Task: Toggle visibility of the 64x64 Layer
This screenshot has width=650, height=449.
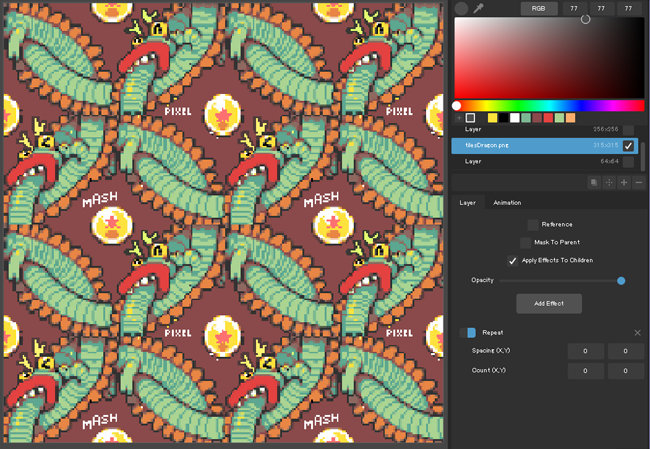Action: (x=628, y=161)
